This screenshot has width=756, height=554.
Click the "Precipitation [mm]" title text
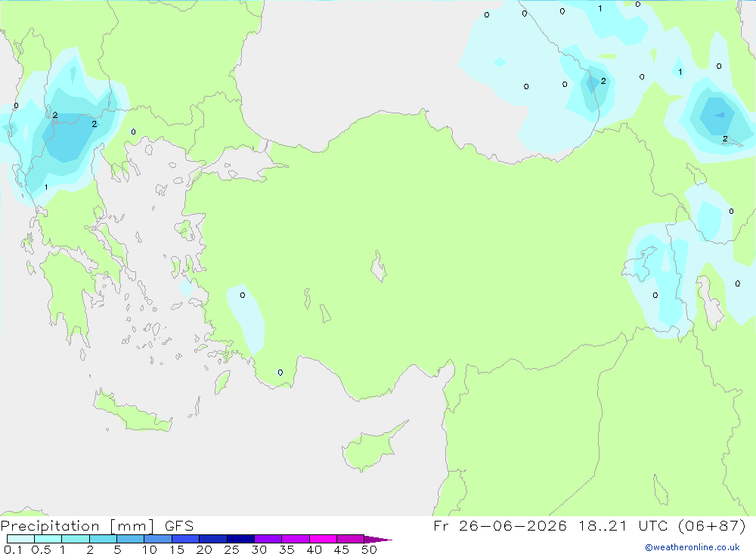[77, 526]
